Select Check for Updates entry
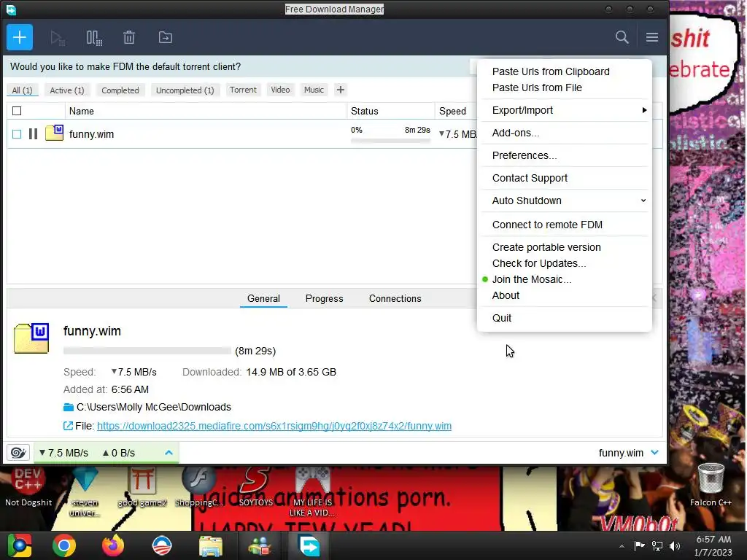747x560 pixels. click(x=539, y=263)
